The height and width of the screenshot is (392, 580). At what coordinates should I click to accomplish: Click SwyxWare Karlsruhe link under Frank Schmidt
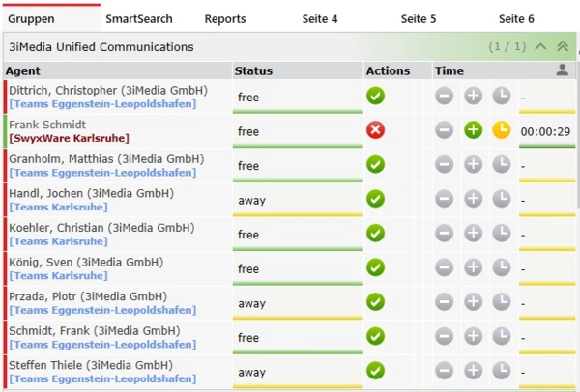(69, 138)
